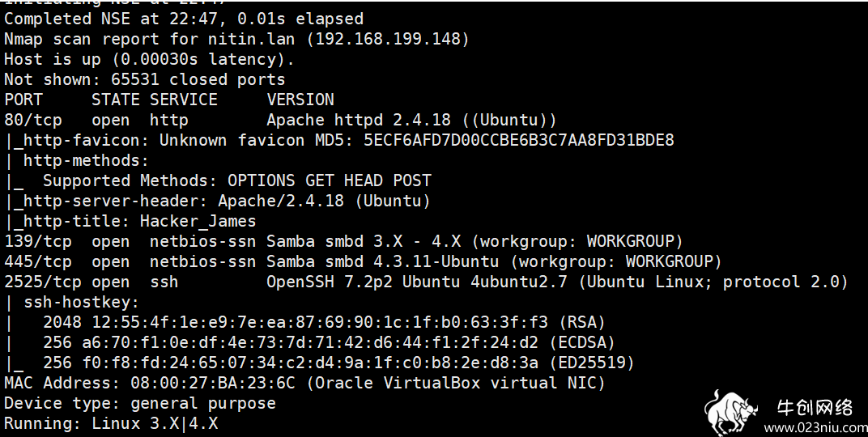Select the RSA hostkey fingerprint line

(x=325, y=323)
